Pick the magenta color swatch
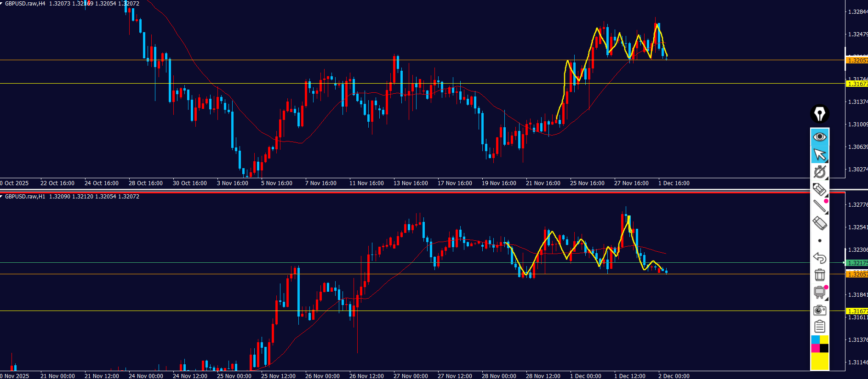This screenshot has height=379, width=868. coord(815,348)
